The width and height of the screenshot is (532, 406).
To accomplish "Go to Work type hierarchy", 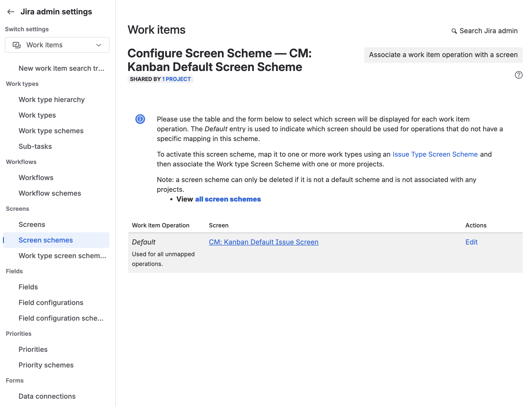I will coord(52,100).
